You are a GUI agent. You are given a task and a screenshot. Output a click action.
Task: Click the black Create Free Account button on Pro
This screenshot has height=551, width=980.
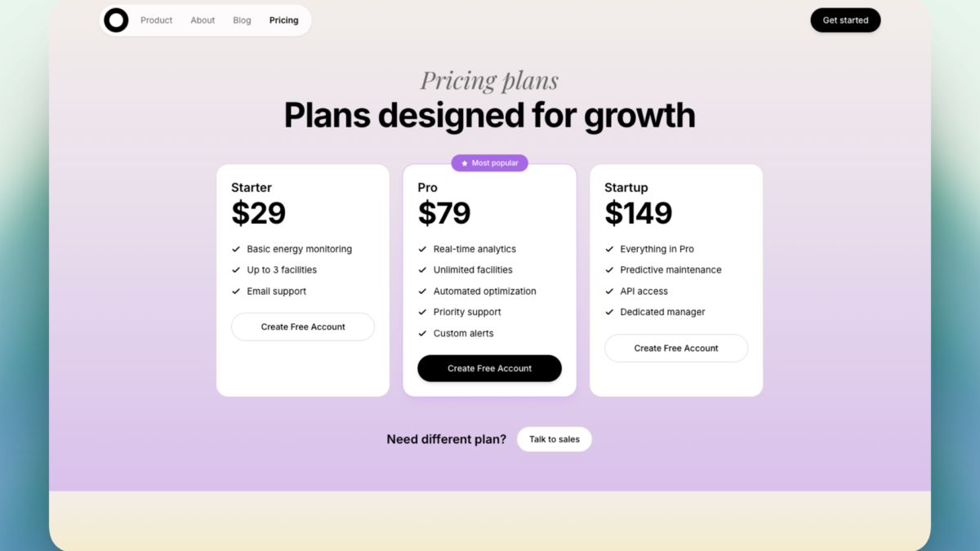point(489,368)
